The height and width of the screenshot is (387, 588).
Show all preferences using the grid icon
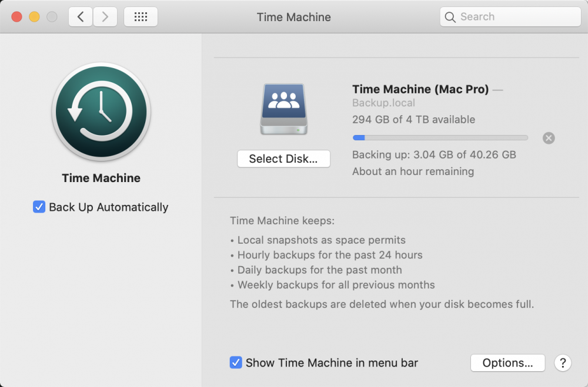coord(141,17)
